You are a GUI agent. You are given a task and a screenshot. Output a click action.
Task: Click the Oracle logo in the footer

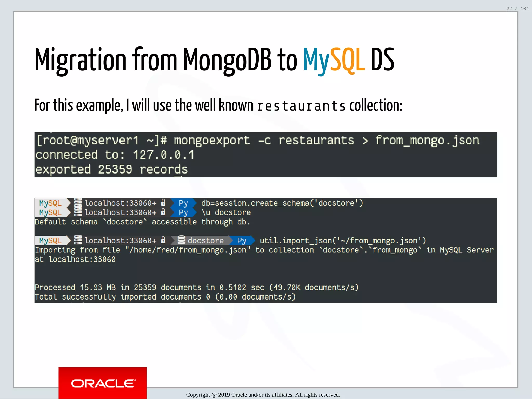point(102,383)
